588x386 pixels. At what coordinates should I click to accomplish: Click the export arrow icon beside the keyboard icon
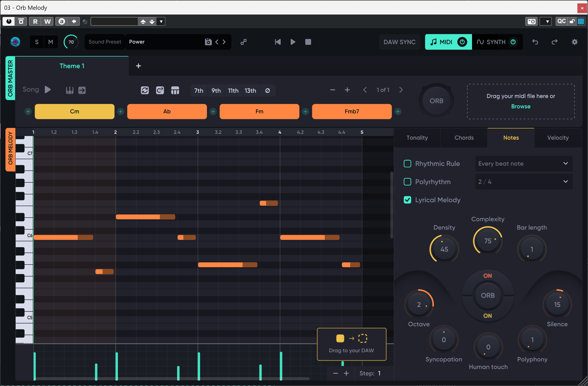82,90
